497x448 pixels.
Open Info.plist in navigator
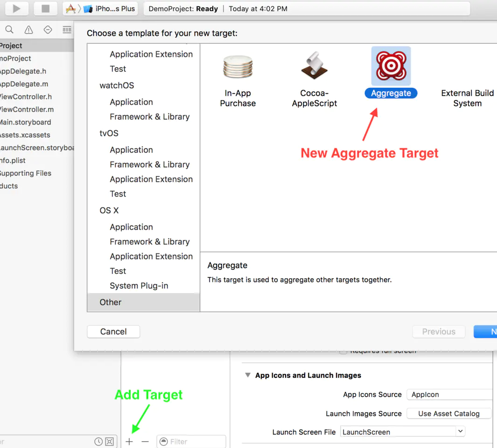point(13,161)
